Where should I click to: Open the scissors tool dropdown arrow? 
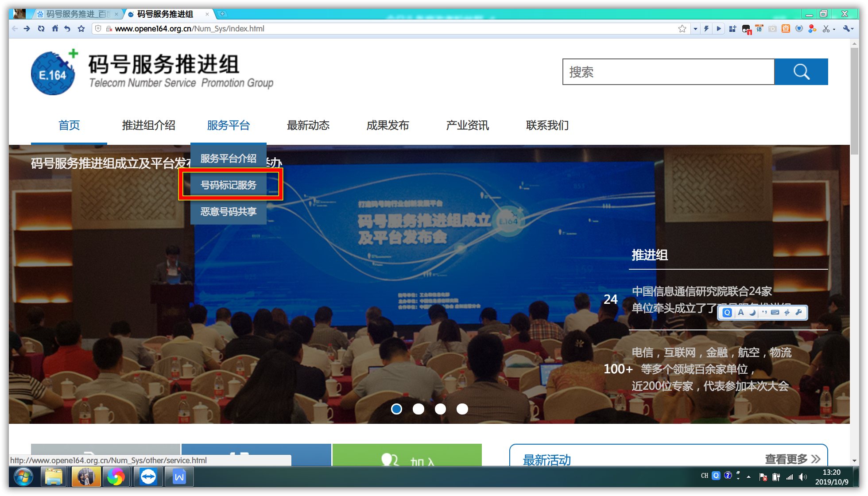pos(834,29)
